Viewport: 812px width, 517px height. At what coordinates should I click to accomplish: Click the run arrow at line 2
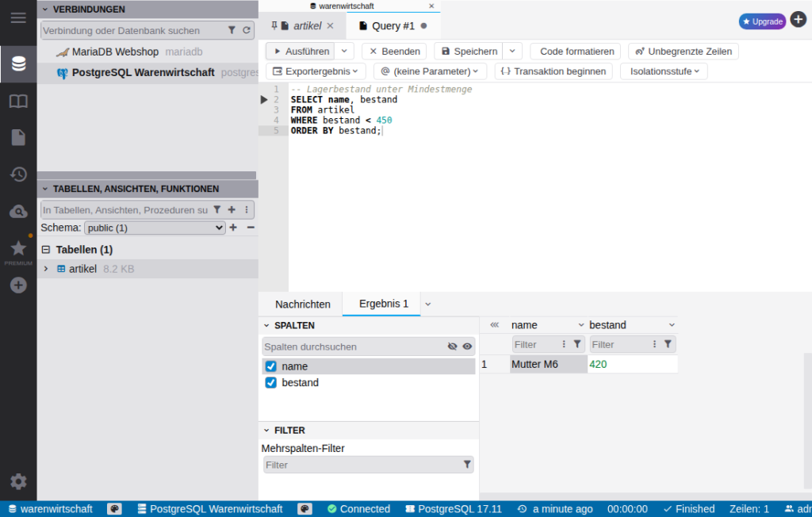pyautogui.click(x=263, y=99)
